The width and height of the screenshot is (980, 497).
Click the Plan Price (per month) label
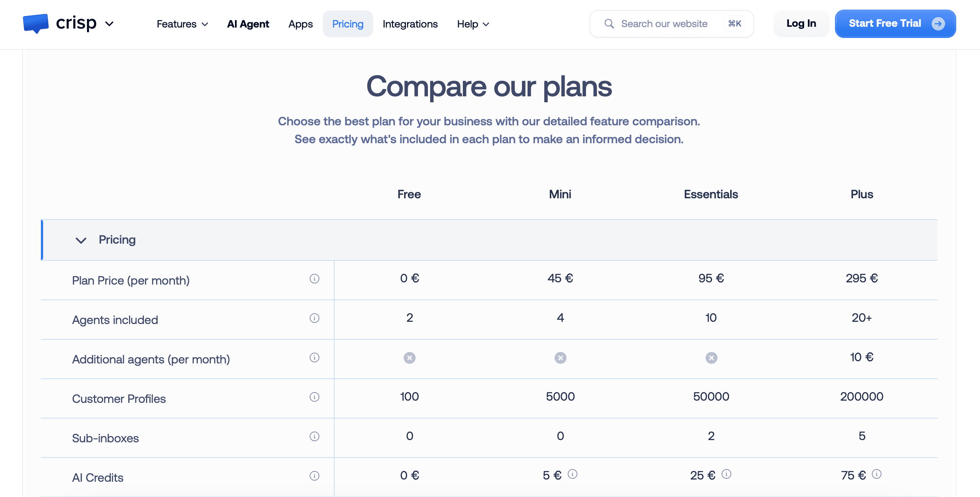click(130, 280)
